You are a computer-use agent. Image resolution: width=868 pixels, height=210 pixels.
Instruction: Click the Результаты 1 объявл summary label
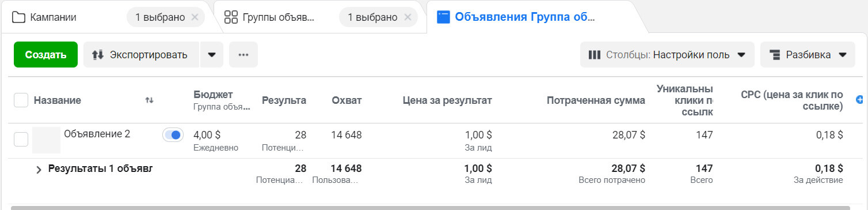tap(100, 169)
